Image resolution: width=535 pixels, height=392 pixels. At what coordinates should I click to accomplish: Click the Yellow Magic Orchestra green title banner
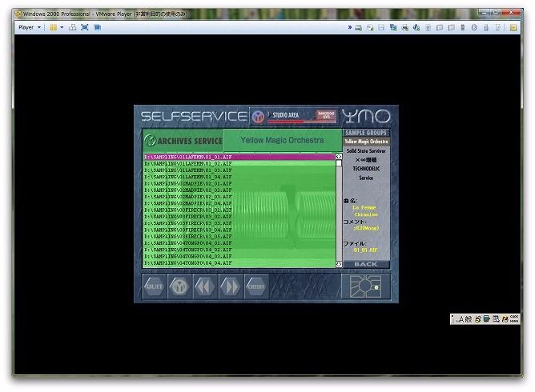coord(282,140)
